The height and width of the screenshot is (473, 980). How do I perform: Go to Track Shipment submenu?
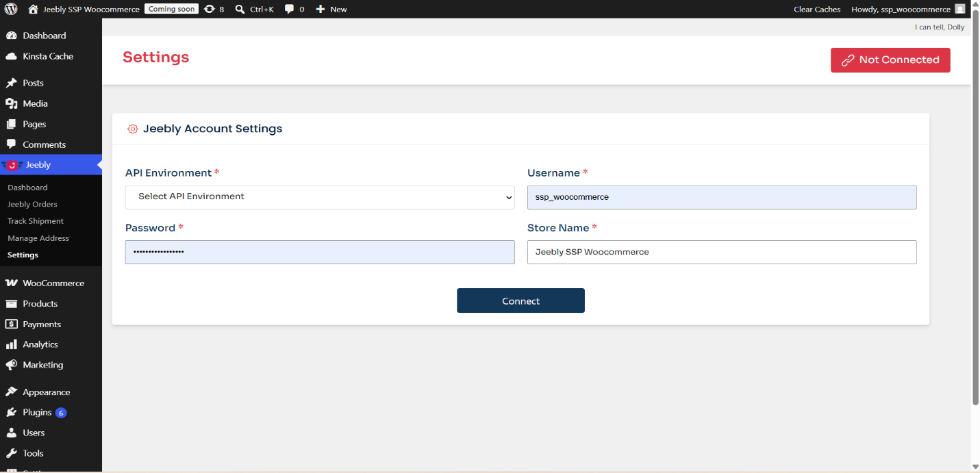[x=36, y=221]
